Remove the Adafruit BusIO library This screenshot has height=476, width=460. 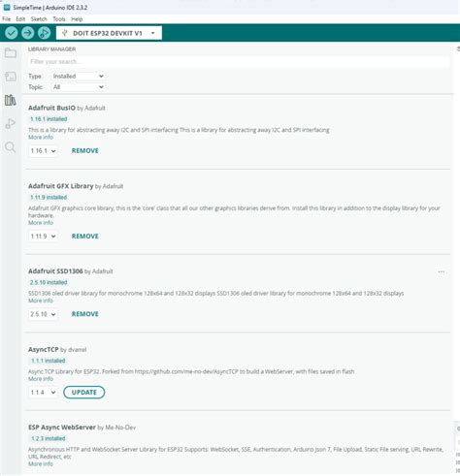click(x=85, y=151)
